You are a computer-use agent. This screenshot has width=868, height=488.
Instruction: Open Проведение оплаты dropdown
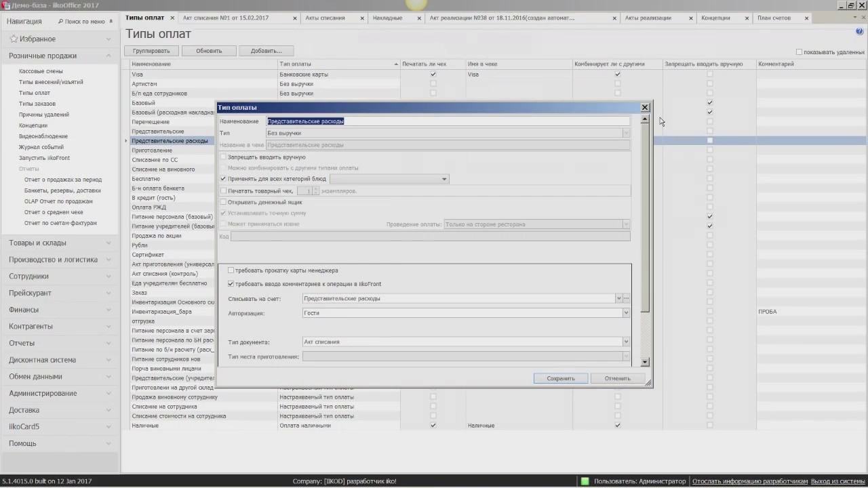[x=626, y=224]
